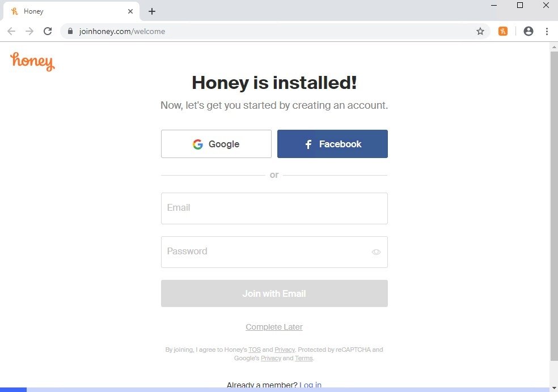
Task: Click the 'Honey is installed!' heading
Action: click(x=274, y=83)
